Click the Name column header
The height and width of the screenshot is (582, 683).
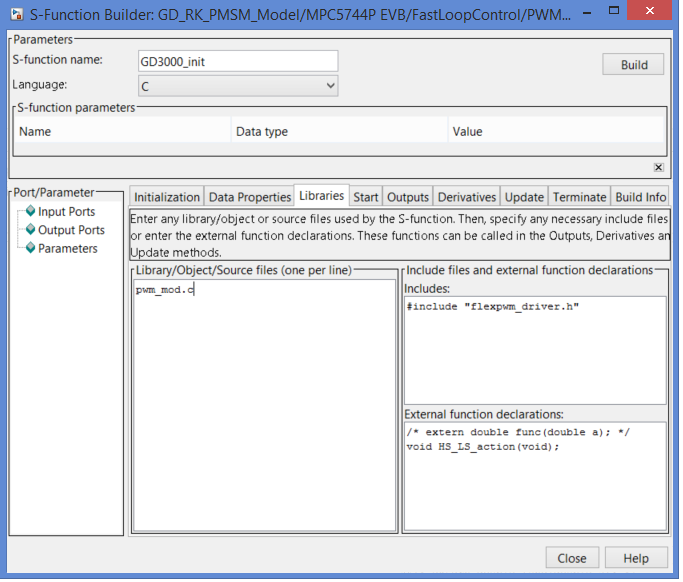tap(122, 131)
